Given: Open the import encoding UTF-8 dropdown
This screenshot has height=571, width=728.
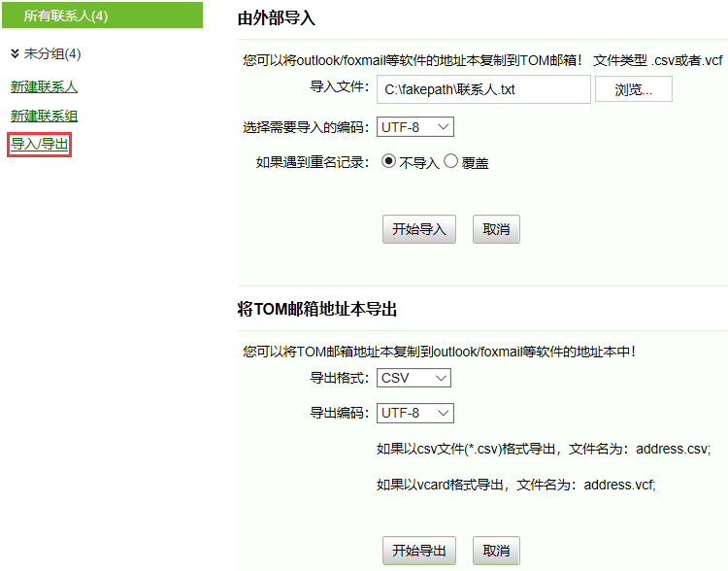Looking at the screenshot, I should click(x=415, y=127).
